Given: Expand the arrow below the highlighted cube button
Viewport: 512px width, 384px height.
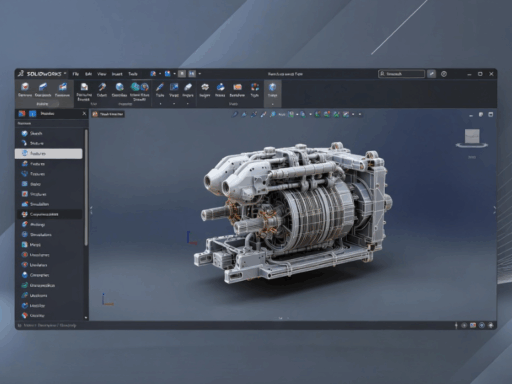Looking at the screenshot, I should (x=273, y=104).
